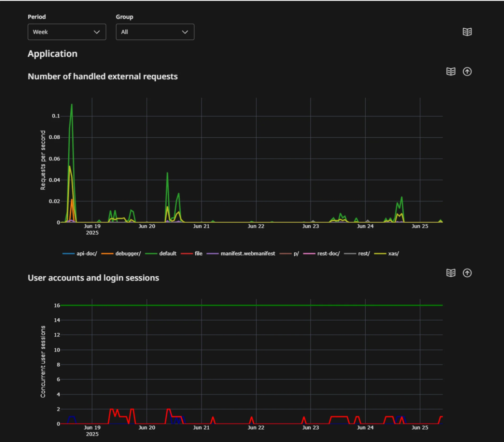Toggle file series in chart legend

pos(192,253)
